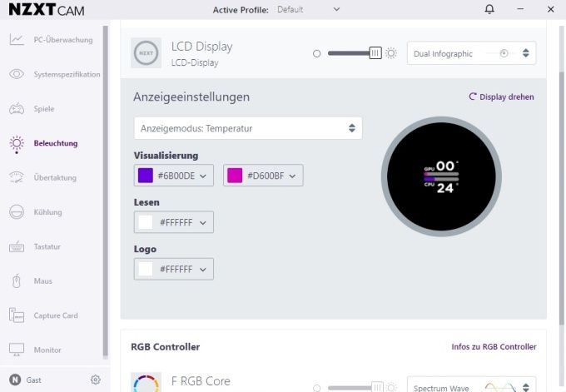Go to PC-Überwachung section
The width and height of the screenshot is (566, 392).
click(x=63, y=40)
